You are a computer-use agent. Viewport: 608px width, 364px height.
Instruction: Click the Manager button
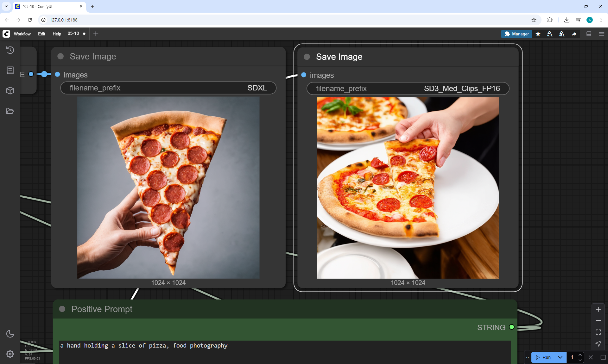click(516, 34)
